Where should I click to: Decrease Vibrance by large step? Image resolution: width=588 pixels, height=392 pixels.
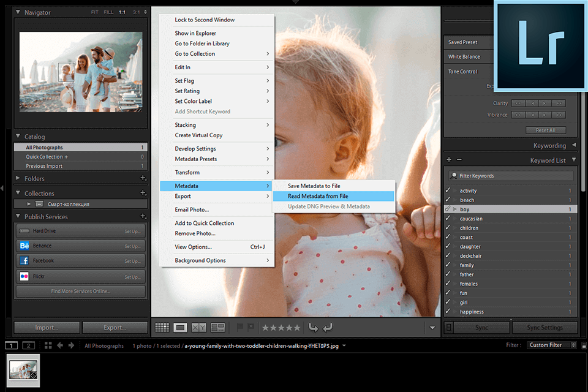click(518, 115)
